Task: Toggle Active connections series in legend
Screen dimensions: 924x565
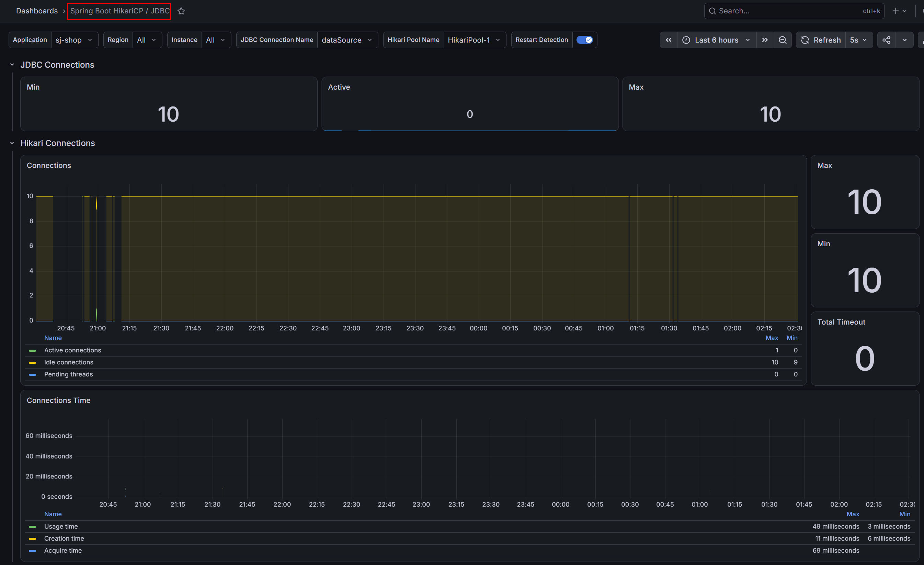Action: pyautogui.click(x=72, y=350)
